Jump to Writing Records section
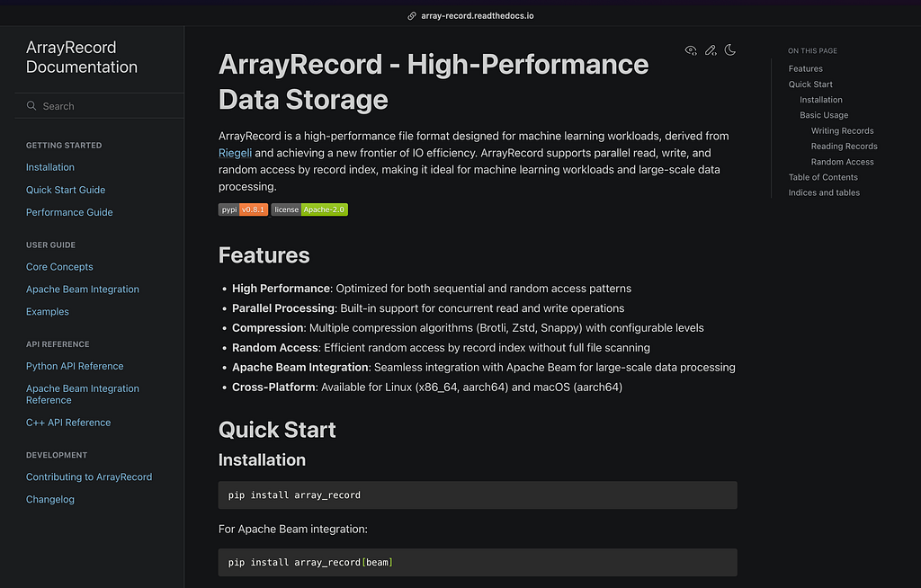The image size is (921, 588). tap(842, 130)
